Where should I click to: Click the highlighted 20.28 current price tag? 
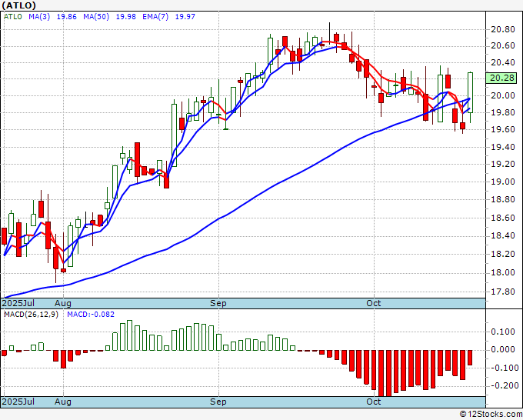503,78
